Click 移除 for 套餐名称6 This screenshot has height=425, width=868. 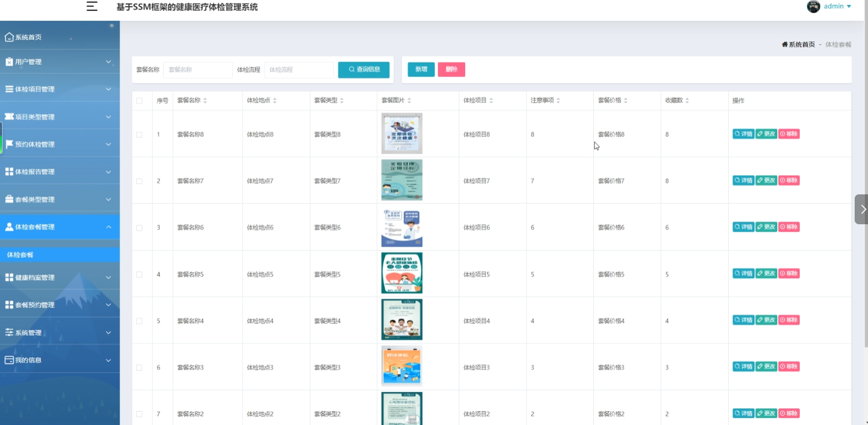tap(789, 227)
